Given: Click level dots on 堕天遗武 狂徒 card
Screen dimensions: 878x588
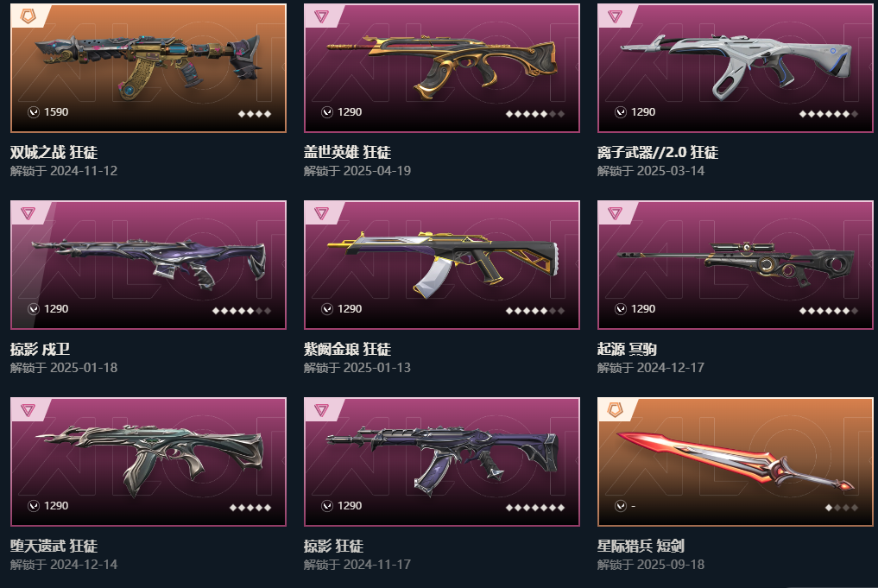Looking at the screenshot, I should (x=250, y=508).
